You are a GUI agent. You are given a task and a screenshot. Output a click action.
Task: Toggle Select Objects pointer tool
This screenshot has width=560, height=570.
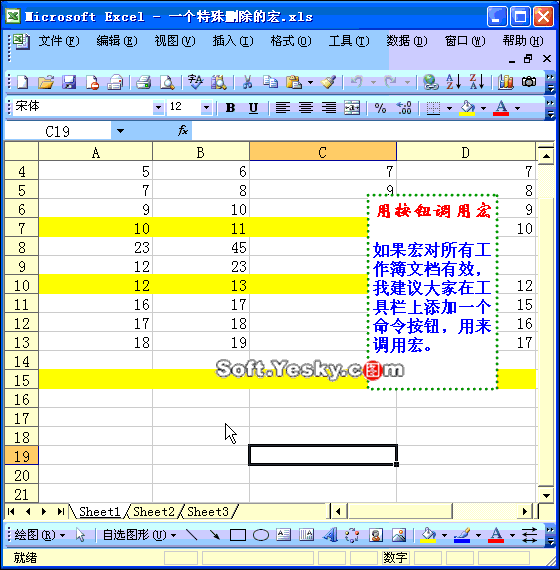pyautogui.click(x=80, y=535)
